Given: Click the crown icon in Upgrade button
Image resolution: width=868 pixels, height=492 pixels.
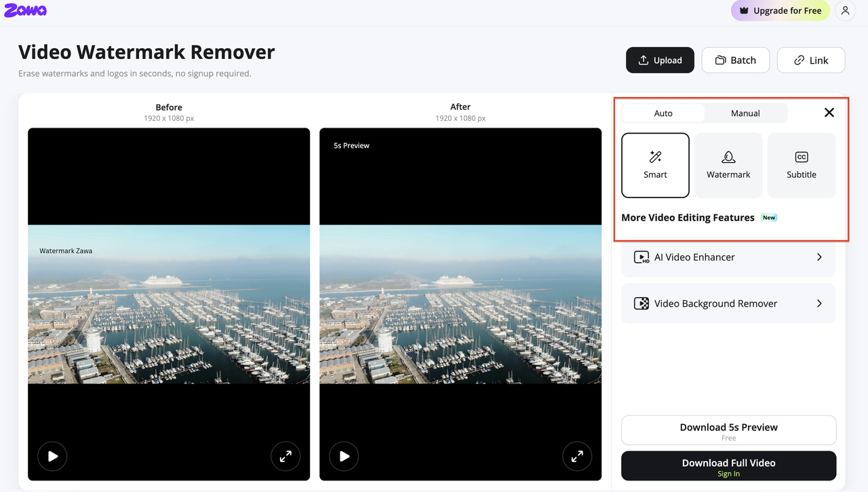Looking at the screenshot, I should [x=744, y=11].
